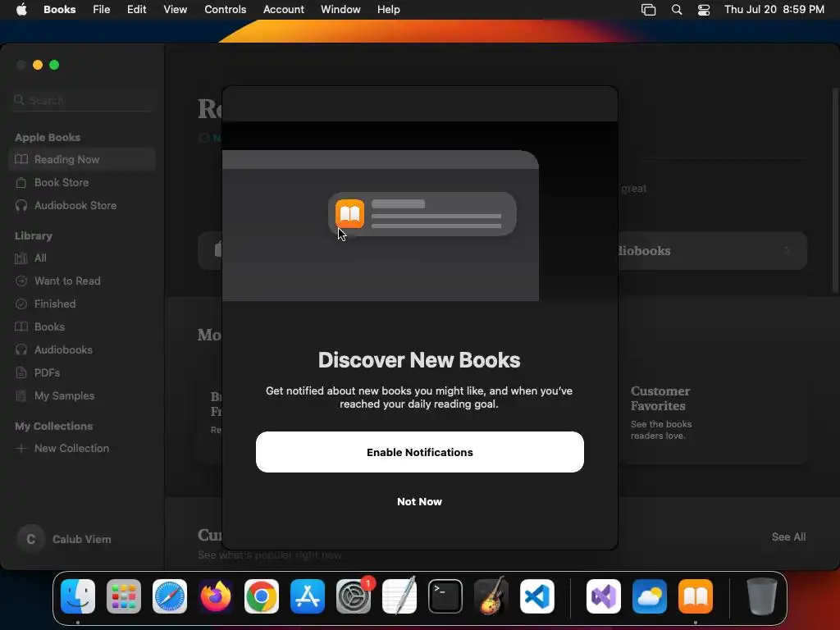This screenshot has width=840, height=630.
Task: Open Control Center in menu bar
Action: click(703, 10)
